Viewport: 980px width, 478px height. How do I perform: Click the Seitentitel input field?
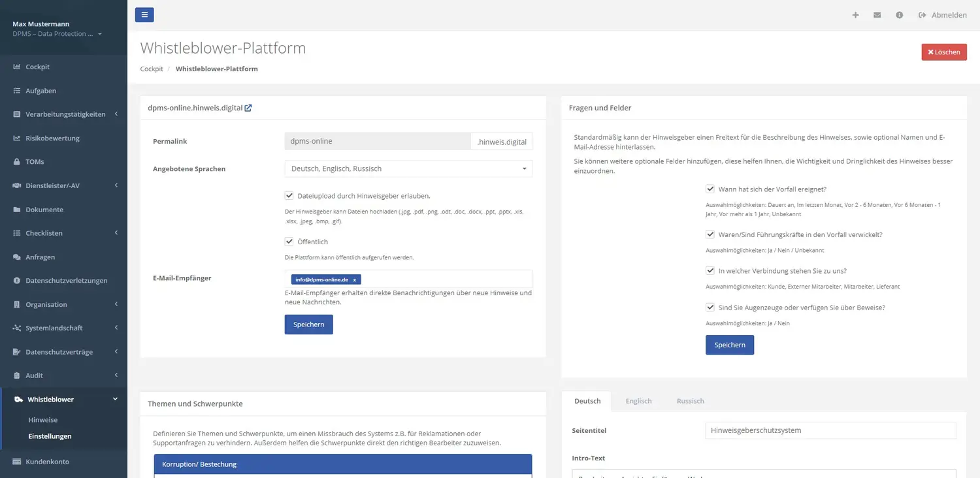(x=830, y=430)
